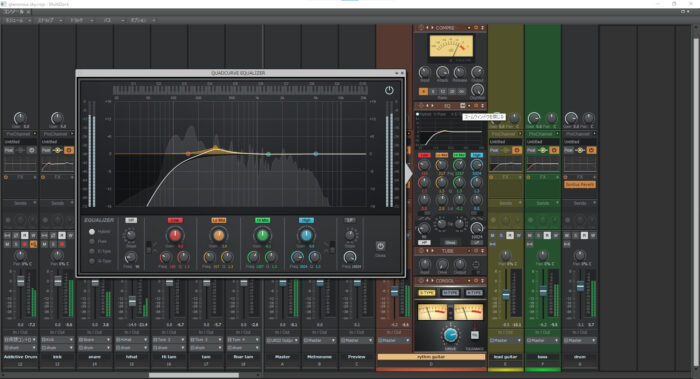
Task: Click the yellow Lo Mid node on the EQ graph
Action: pyautogui.click(x=216, y=147)
